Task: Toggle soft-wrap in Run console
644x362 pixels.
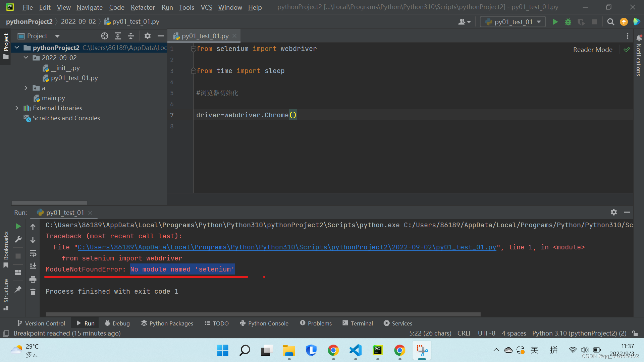Action: pos(33,253)
